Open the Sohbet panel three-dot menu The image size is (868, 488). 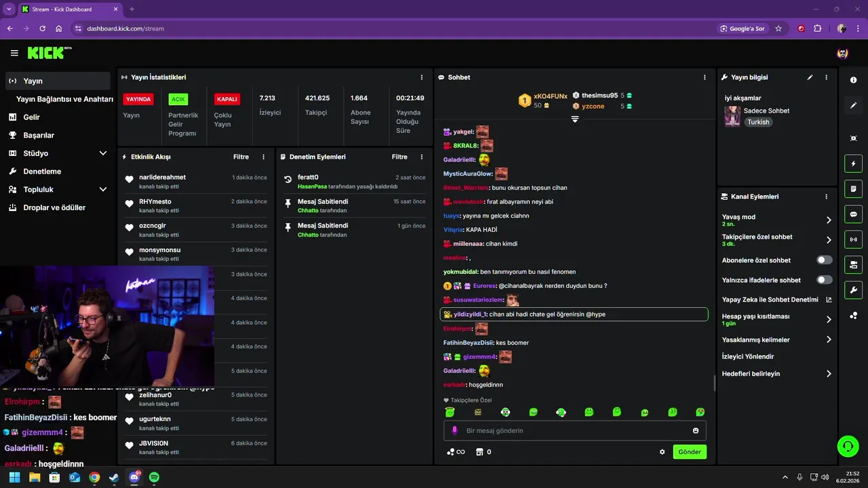point(705,77)
